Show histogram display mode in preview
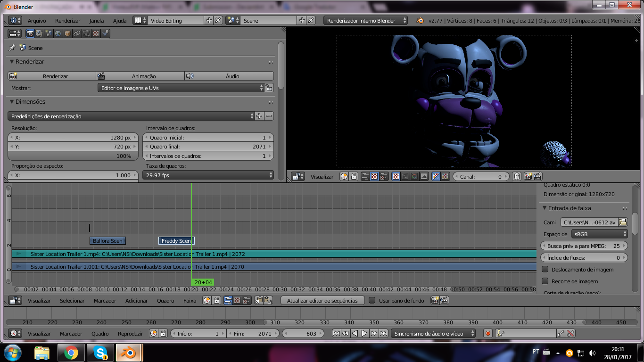Screen dimensions: 644x362 pos(424,176)
